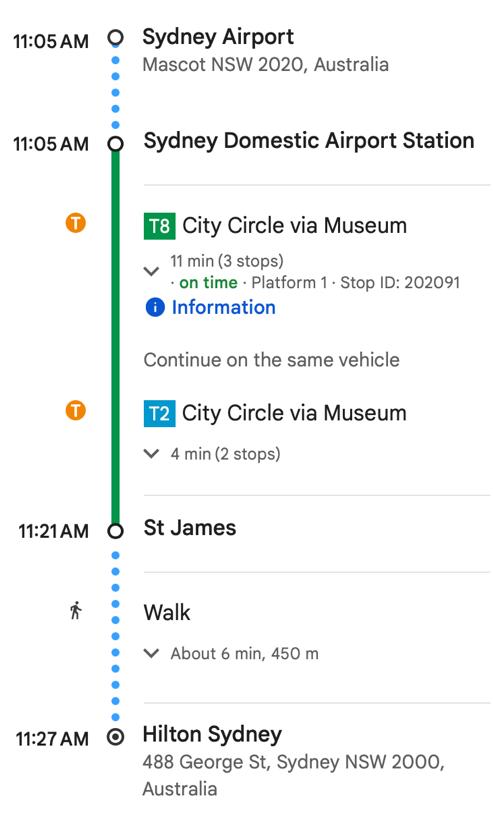Click the blue T2 line badge
Viewport: 494px width, 826px height.
click(x=160, y=414)
